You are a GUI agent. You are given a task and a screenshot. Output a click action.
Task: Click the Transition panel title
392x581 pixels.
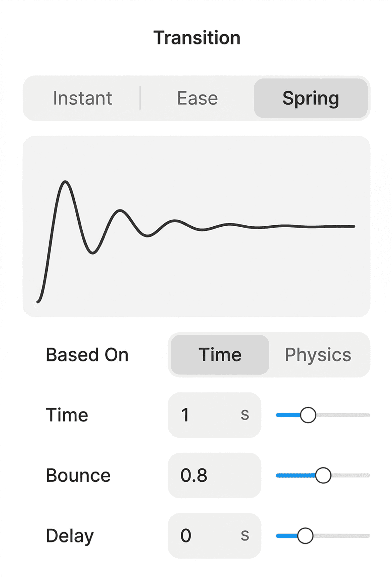(197, 38)
